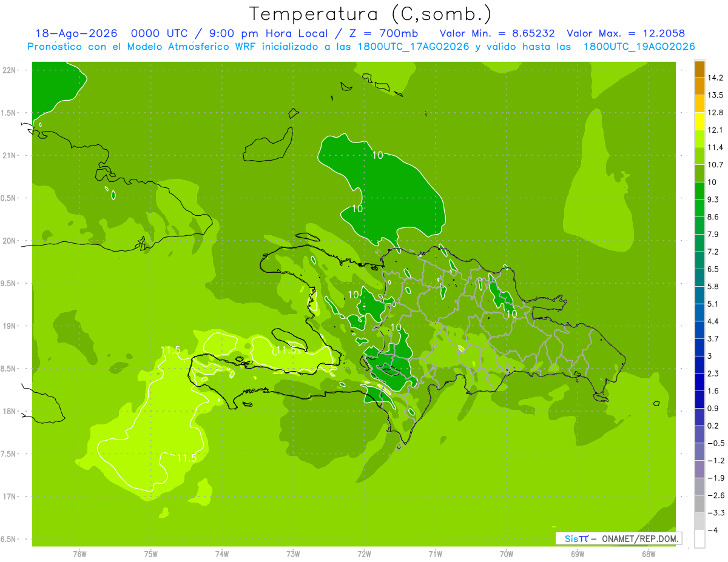Click the 74W longitude label
Viewport: 728px width, 562px height.
tap(221, 554)
